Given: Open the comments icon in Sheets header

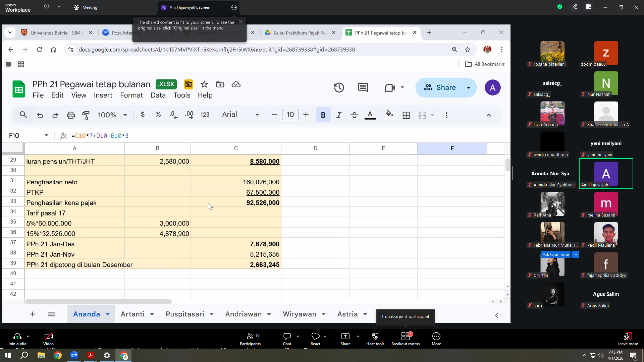Looking at the screenshot, I should [x=363, y=88].
